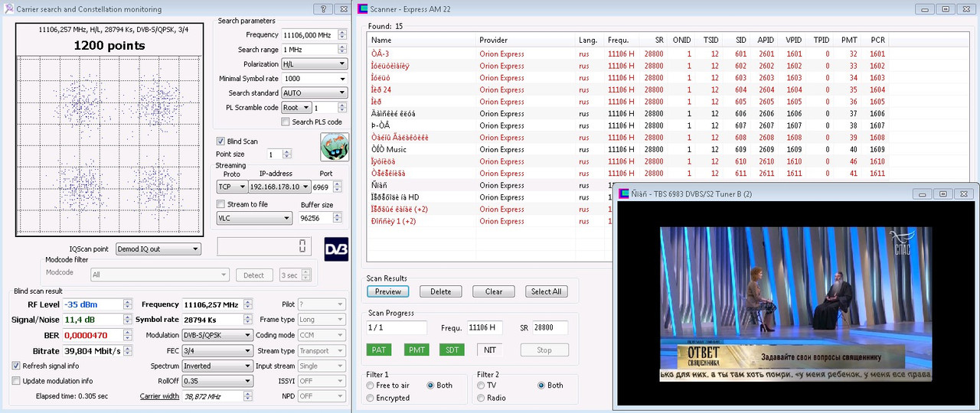Toggle the Blind Scan checkbox
This screenshot has height=413, width=980.
point(220,141)
